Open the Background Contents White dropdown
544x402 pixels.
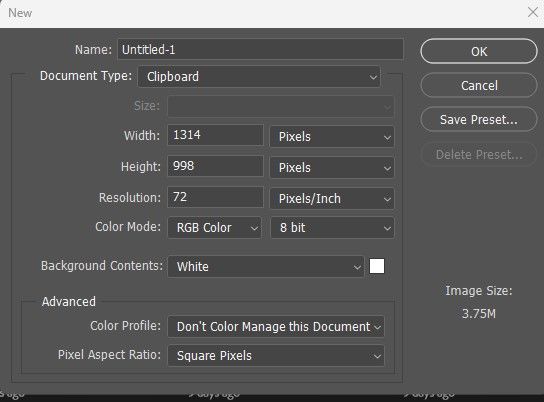[x=266, y=267]
